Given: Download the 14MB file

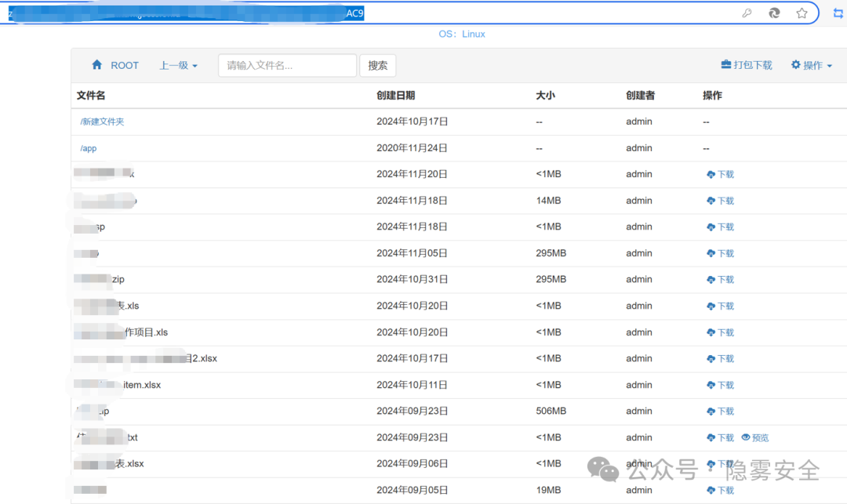Looking at the screenshot, I should [720, 201].
